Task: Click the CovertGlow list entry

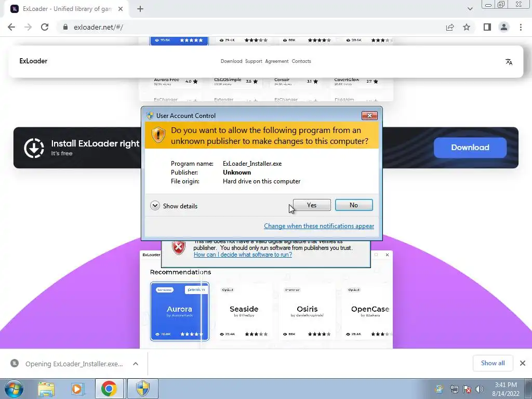Action: point(356,82)
